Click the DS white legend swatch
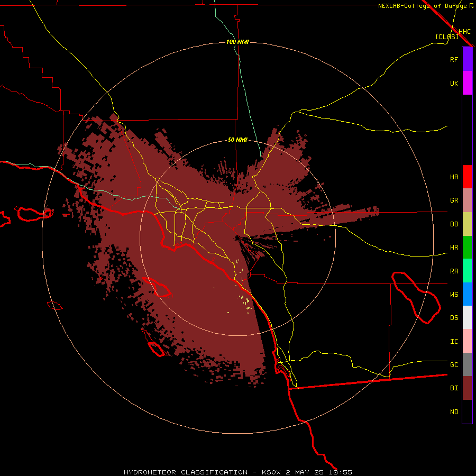This screenshot has width=476, height=476. 467,317
